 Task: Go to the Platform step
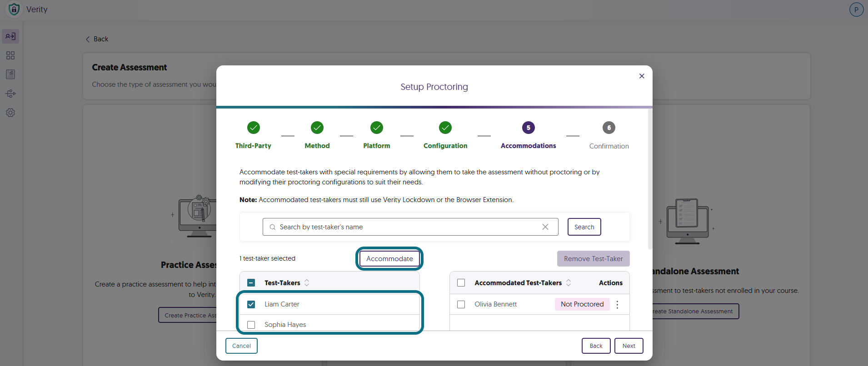pos(377,135)
